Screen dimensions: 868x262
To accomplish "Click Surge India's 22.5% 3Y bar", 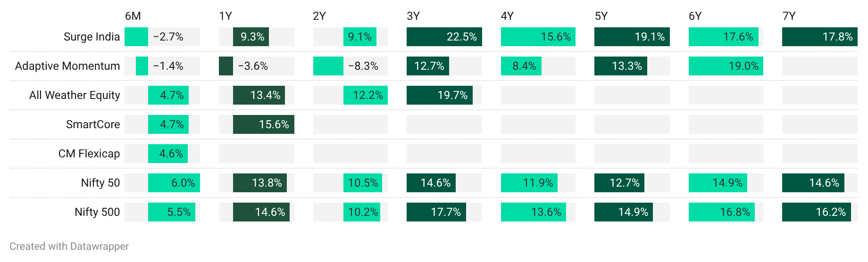I will tap(444, 37).
